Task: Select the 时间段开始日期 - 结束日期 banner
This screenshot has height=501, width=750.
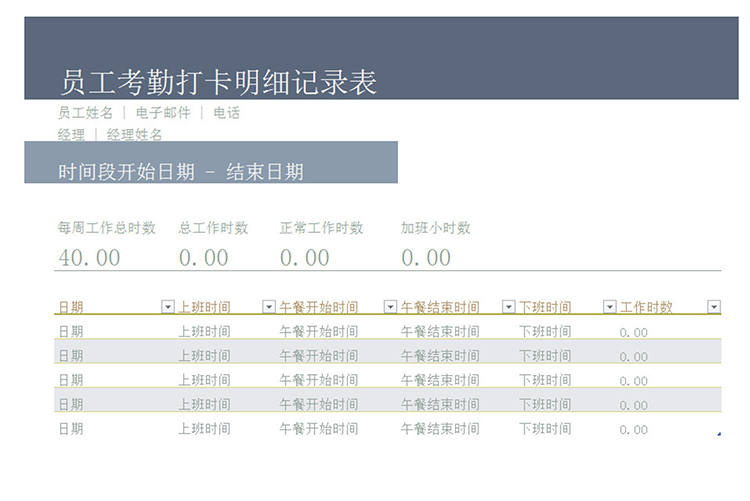Action: (x=181, y=172)
